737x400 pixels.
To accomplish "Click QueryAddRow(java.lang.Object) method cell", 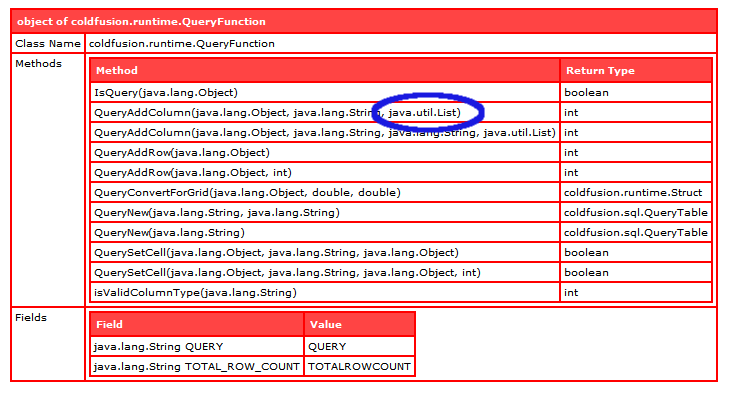I will tap(325, 153).
